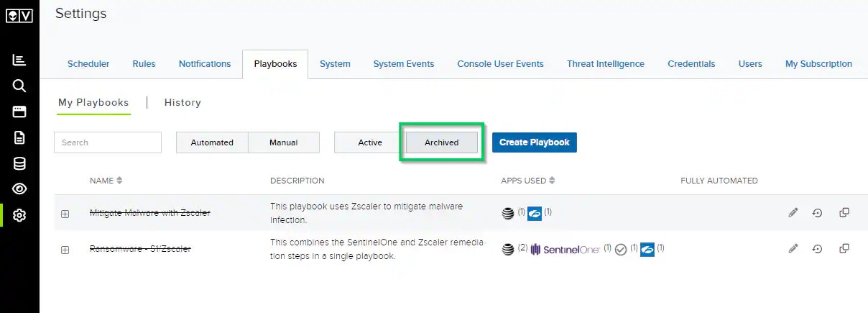The height and width of the screenshot is (313, 868).
Task: Click the pencil icon for Ransomware playbook
Action: (x=793, y=249)
